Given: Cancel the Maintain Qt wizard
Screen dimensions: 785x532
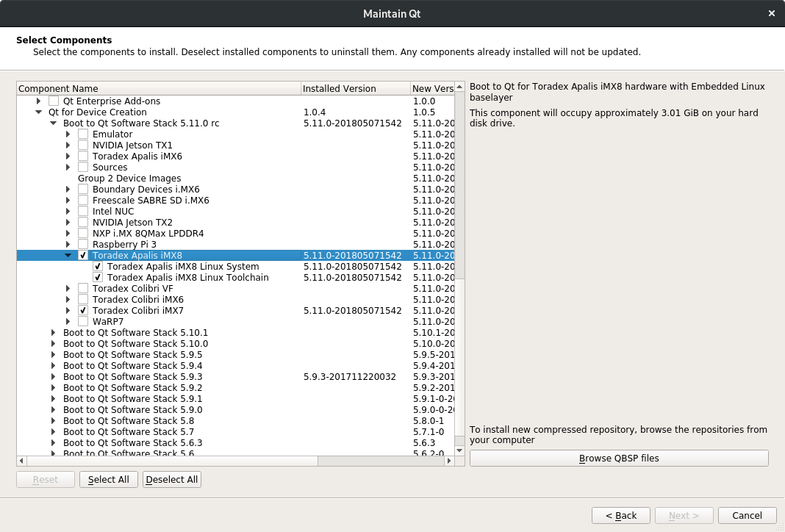Looking at the screenshot, I should 747,516.
